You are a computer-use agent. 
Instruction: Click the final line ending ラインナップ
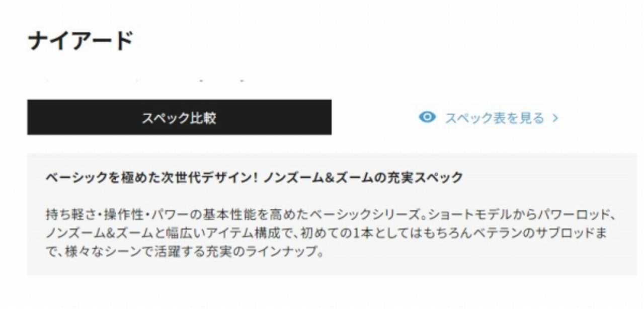[x=184, y=251]
